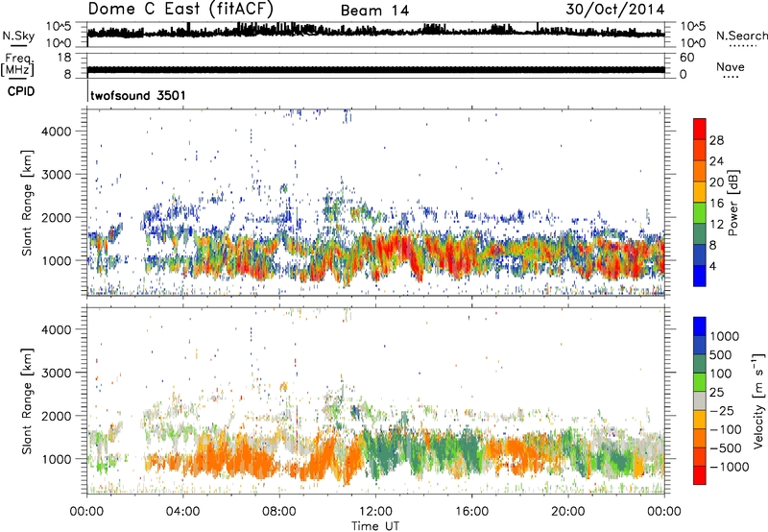Click the red bottom segment of Velocity colorbar

(700, 475)
